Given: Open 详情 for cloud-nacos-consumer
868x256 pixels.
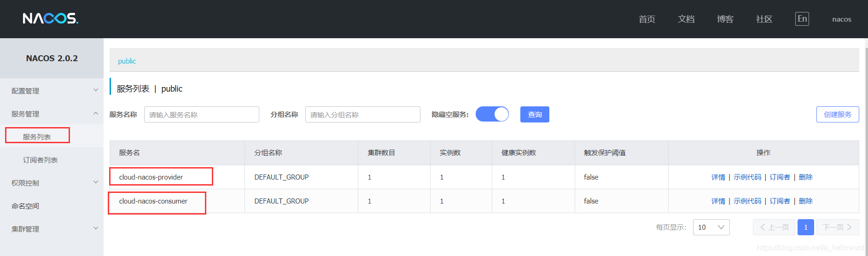Looking at the screenshot, I should point(718,201).
